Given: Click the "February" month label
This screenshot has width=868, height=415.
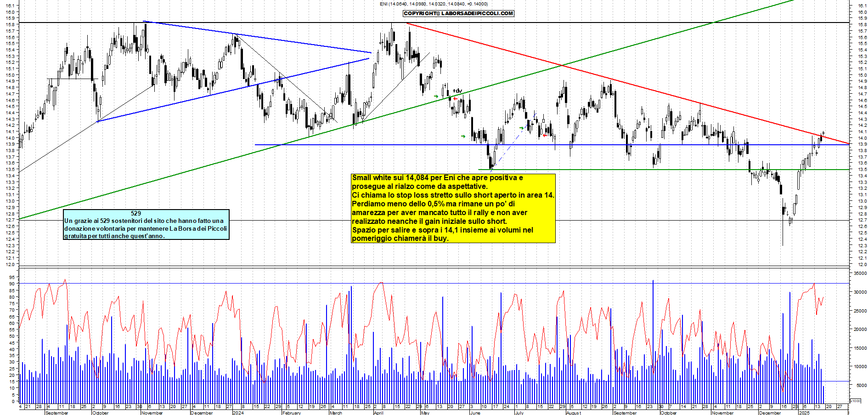Looking at the screenshot, I should click(292, 413).
